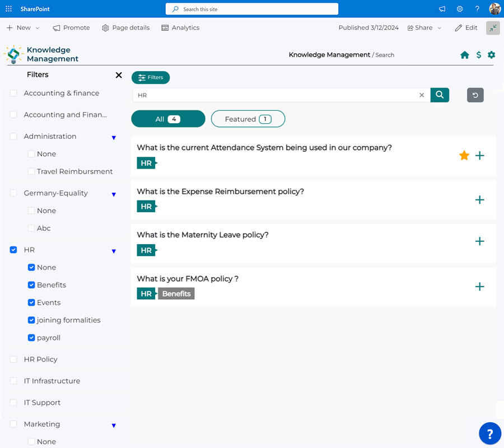Check the Travel Reimbursment checkbox
This screenshot has height=448, width=504.
coord(31,171)
